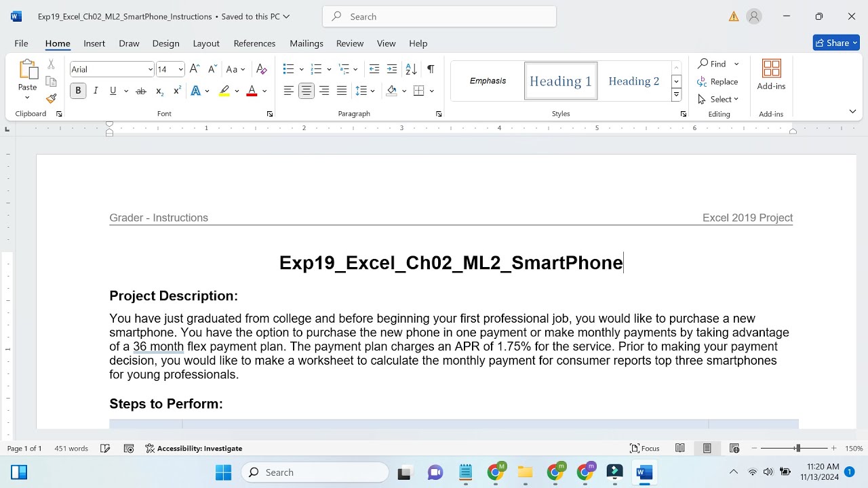Switch to Read Mode view
Viewport: 868px width, 488px height.
(680, 448)
